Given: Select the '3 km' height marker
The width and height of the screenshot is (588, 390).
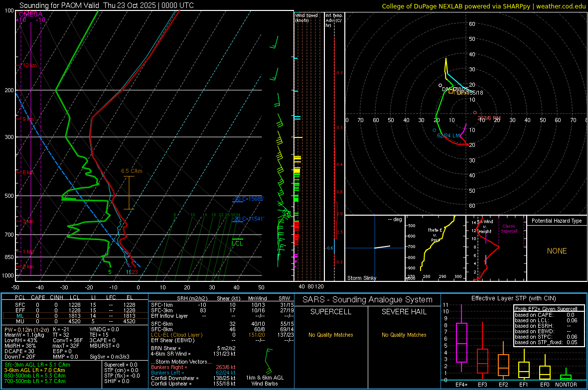Looking at the screenshot, I should [27, 222].
